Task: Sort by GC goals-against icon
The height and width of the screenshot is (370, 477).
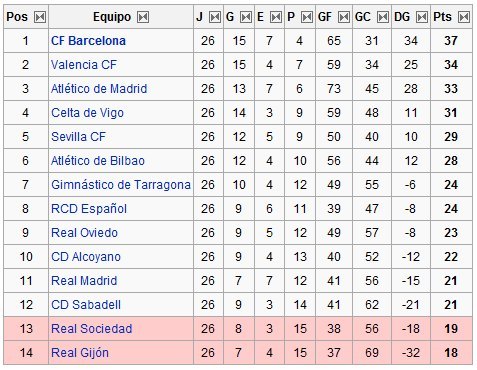Action: click(x=383, y=17)
